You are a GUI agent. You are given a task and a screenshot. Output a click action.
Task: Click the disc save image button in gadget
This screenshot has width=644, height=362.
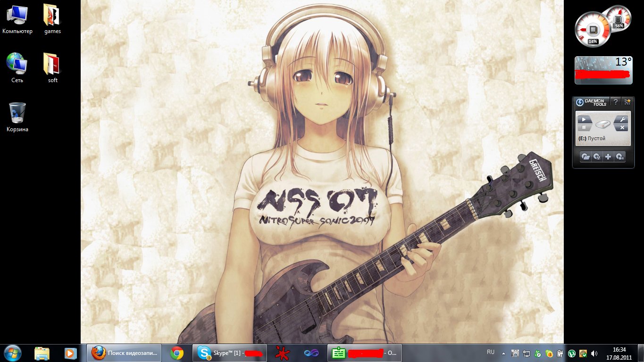(x=597, y=157)
